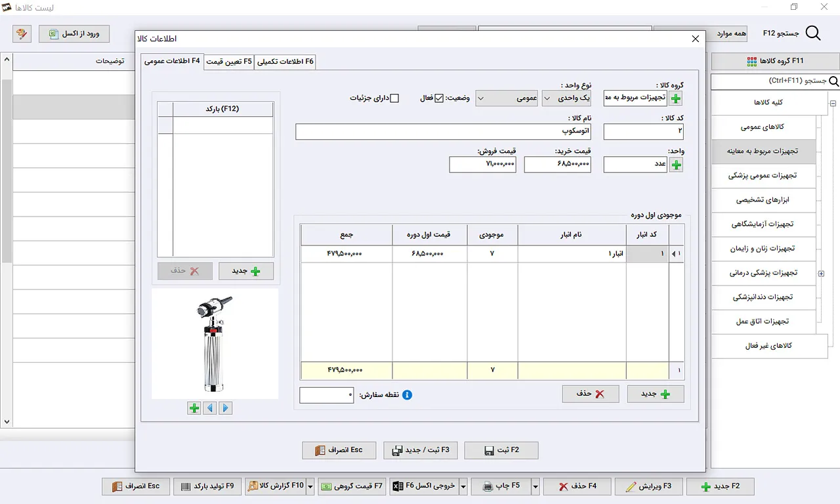840x504 pixels.
Task: Click the قیمت فروش input field
Action: [482, 165]
